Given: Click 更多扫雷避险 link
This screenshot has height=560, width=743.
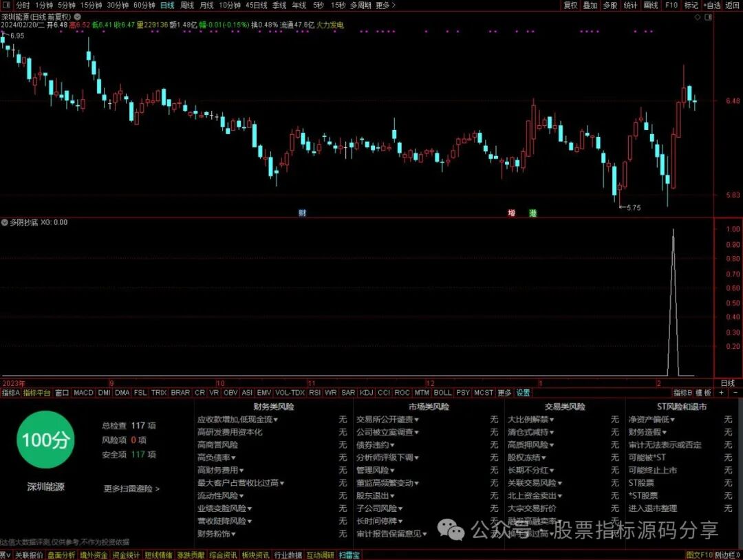Looking at the screenshot, I should 131,488.
